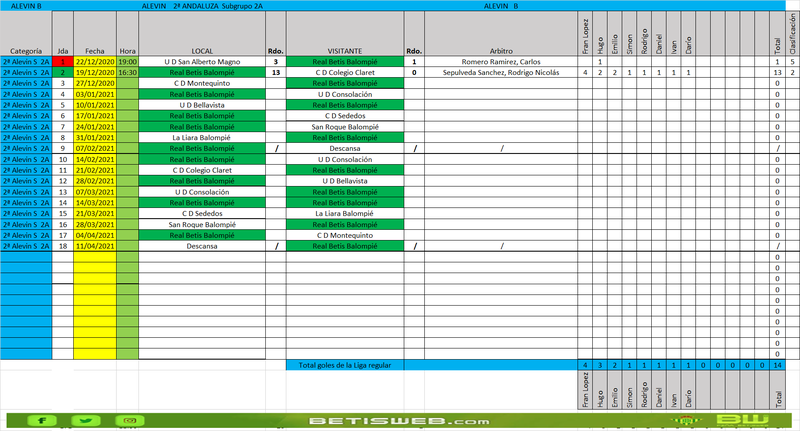Click the row total 13 for matchday 2
Screen dimensions: 800x431
click(x=778, y=72)
